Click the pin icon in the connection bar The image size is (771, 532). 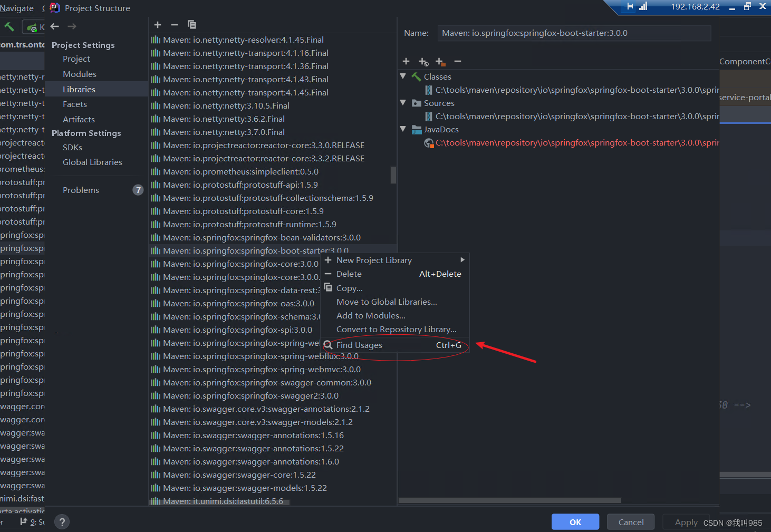629,6
